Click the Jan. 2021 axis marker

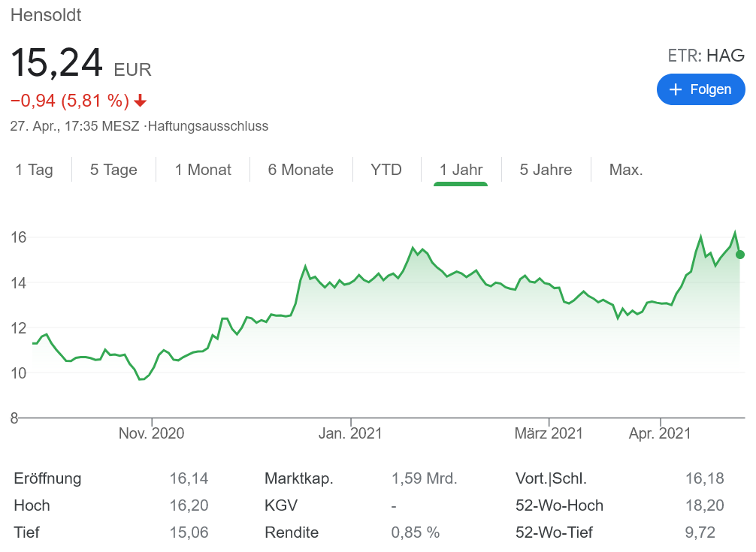pyautogui.click(x=351, y=433)
